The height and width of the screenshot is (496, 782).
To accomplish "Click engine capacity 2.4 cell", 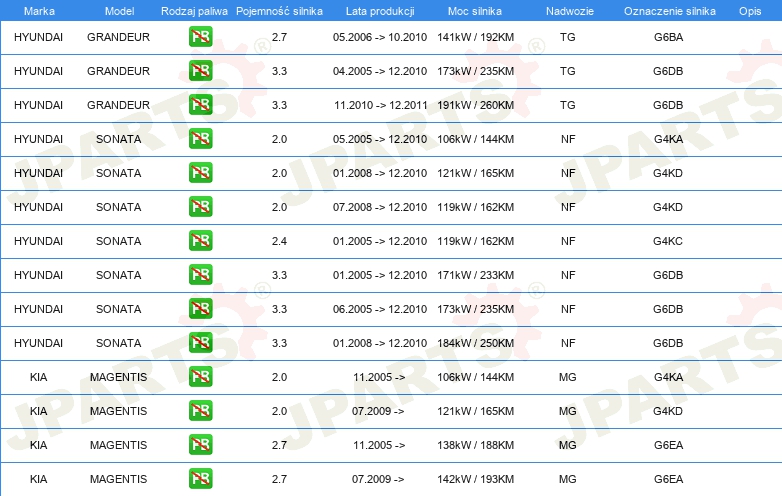I will click(279, 241).
